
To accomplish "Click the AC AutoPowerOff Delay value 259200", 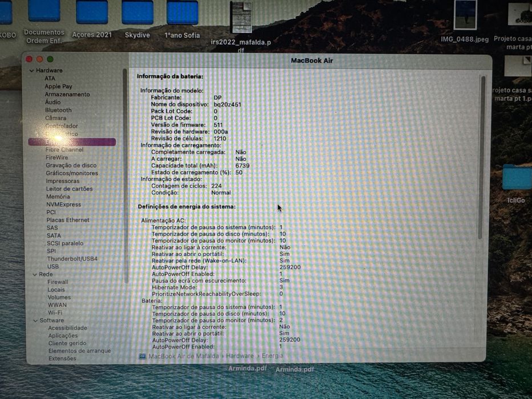I will [290, 267].
